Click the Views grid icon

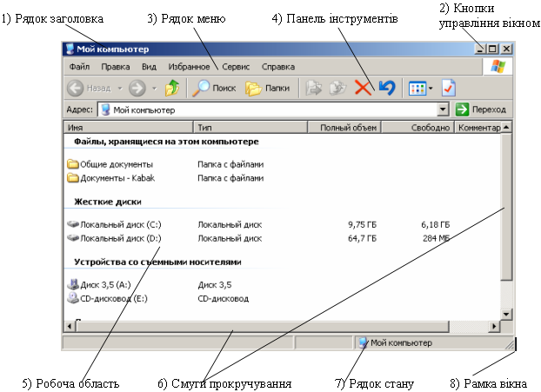417,89
